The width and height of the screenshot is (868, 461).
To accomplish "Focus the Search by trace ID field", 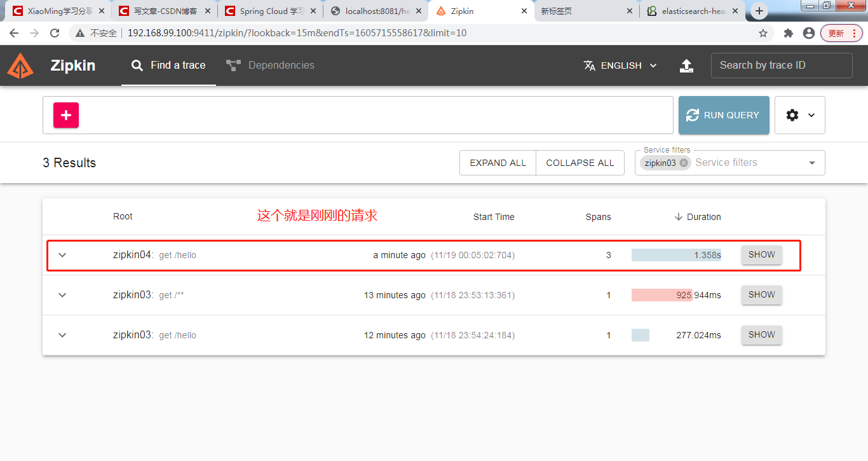I will (782, 65).
